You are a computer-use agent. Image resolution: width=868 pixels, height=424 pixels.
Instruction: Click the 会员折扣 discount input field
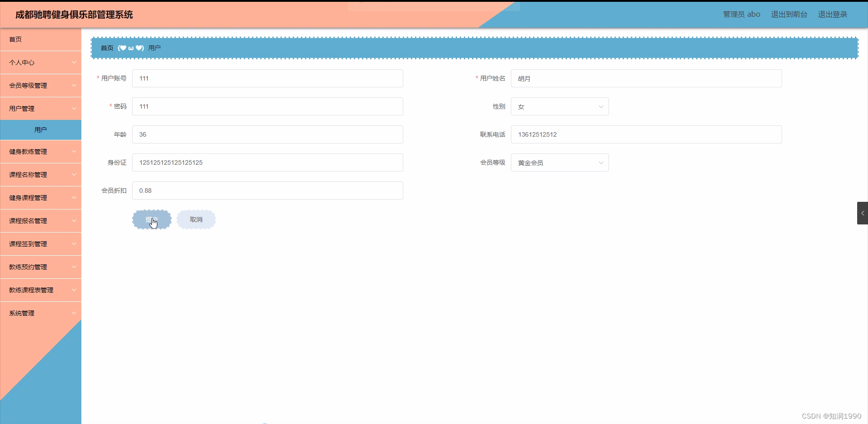pyautogui.click(x=267, y=191)
